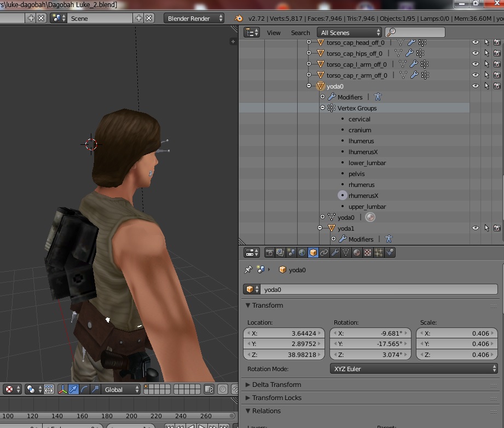Open the outliner Search menu
Screen dimensions: 504x428
coord(300,33)
